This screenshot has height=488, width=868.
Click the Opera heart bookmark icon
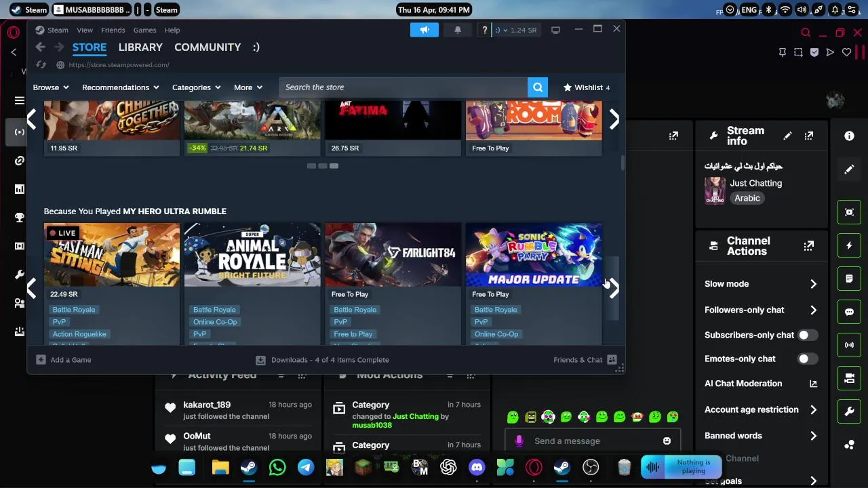(x=846, y=52)
